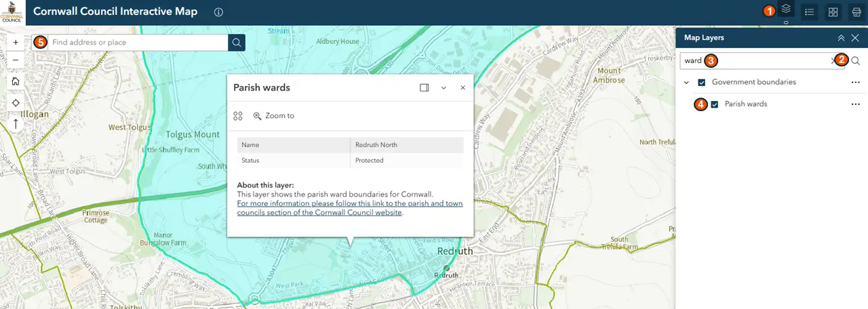Image resolution: width=868 pixels, height=309 pixels.
Task: Find my location on map
Action: pyautogui.click(x=16, y=102)
